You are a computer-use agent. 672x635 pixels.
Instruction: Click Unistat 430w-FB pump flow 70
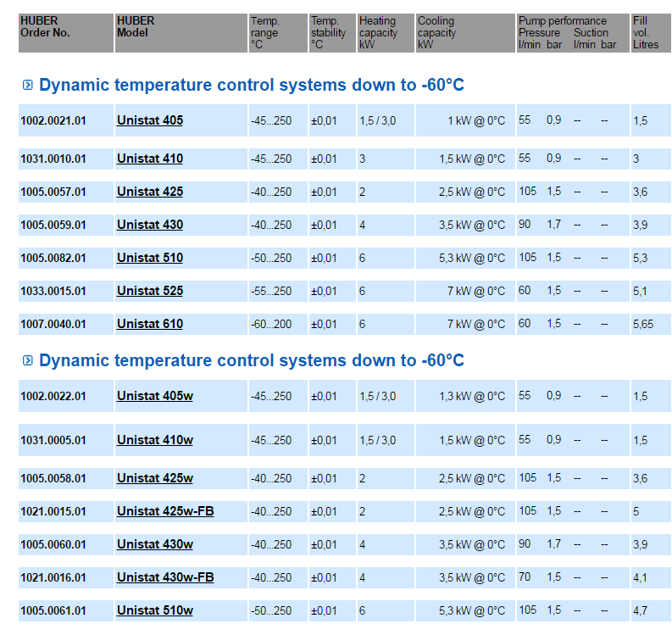[525, 577]
